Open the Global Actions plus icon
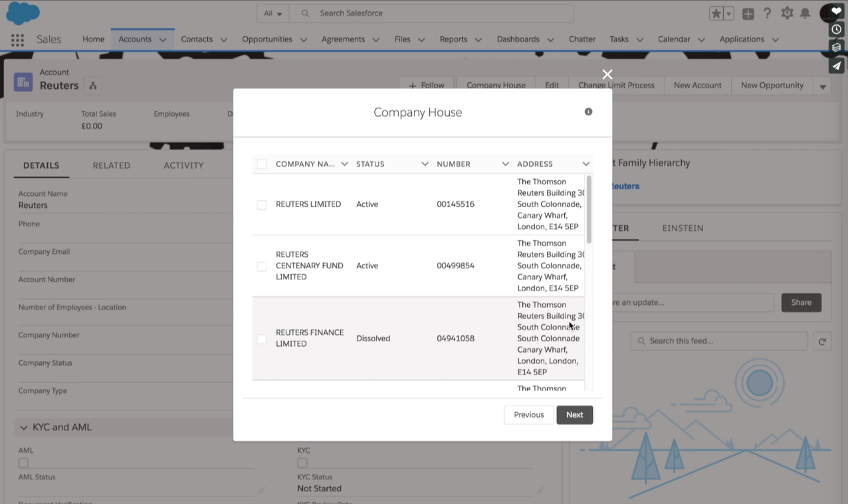This screenshot has height=504, width=848. [x=748, y=13]
